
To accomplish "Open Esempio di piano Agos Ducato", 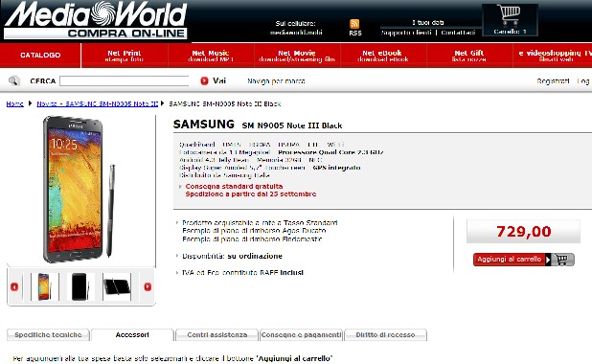I will (254, 231).
